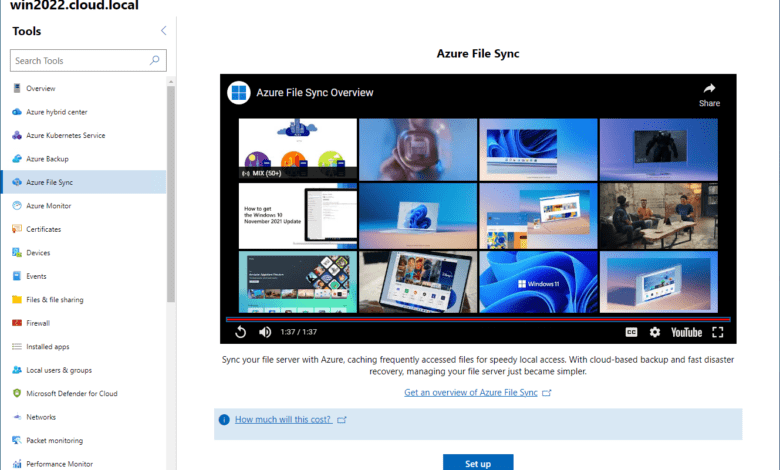Select Files & file sharing text

point(55,299)
